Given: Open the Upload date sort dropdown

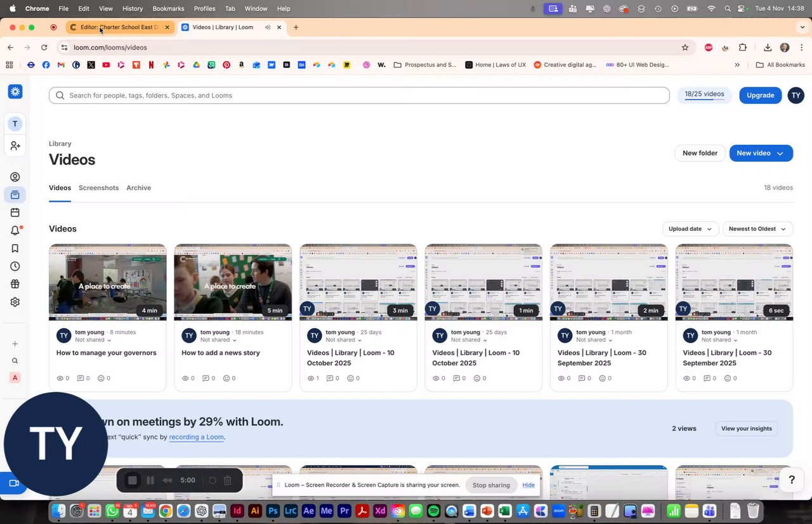Looking at the screenshot, I should pos(690,229).
